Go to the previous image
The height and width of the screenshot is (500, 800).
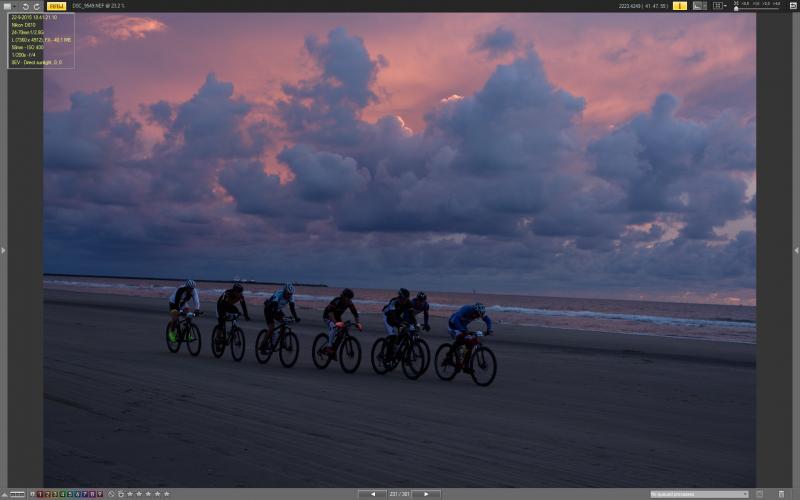point(372,494)
